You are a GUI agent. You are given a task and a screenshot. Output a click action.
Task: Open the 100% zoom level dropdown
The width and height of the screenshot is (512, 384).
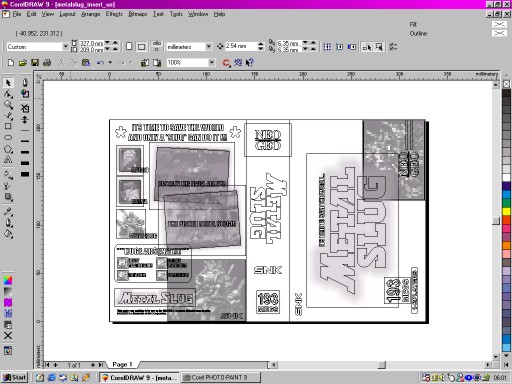pos(212,62)
